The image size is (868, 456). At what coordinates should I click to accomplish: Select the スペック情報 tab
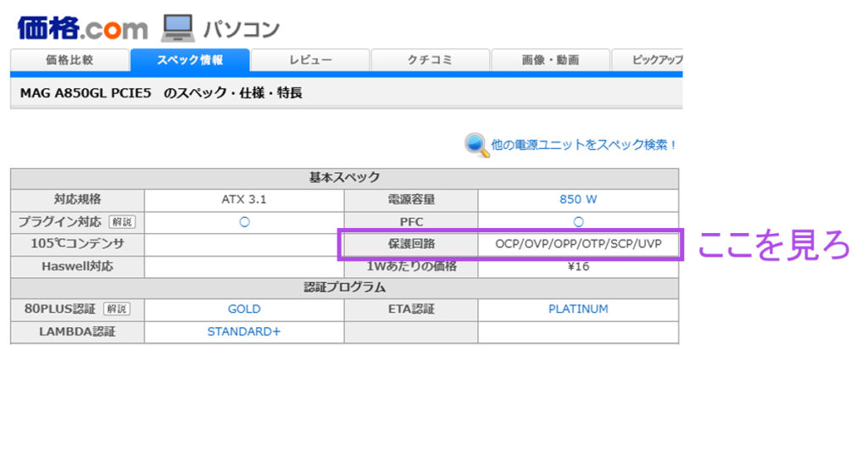tap(190, 60)
